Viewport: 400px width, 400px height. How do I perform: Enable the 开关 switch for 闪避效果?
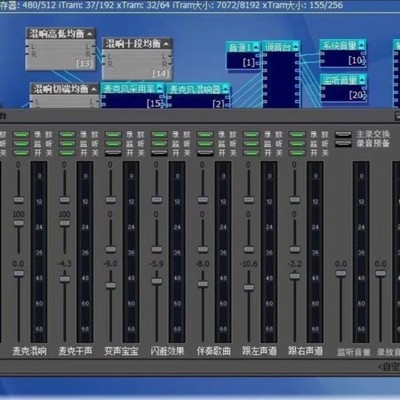pos(159,153)
